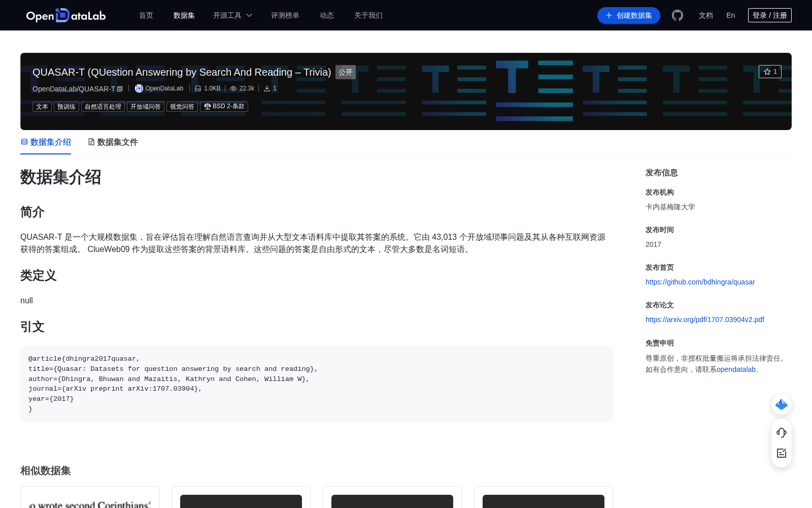Click the 相似数据集 heading
Image resolution: width=812 pixels, height=508 pixels.
point(46,470)
